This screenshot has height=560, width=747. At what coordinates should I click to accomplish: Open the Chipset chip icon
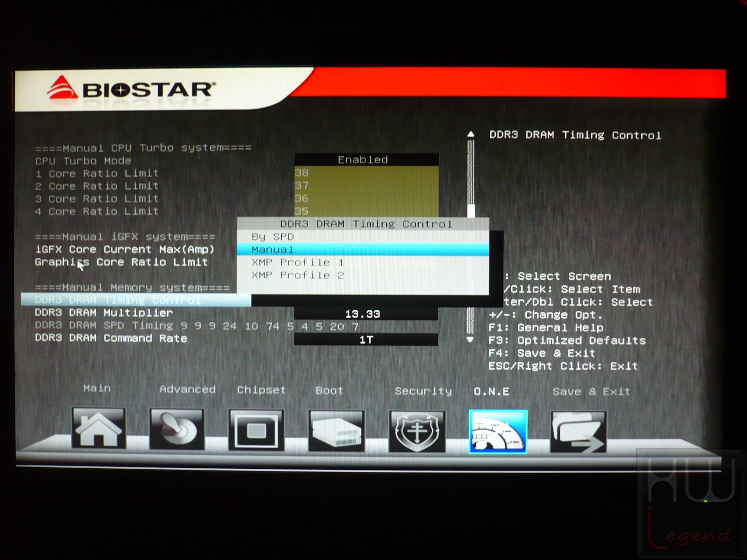point(256,430)
